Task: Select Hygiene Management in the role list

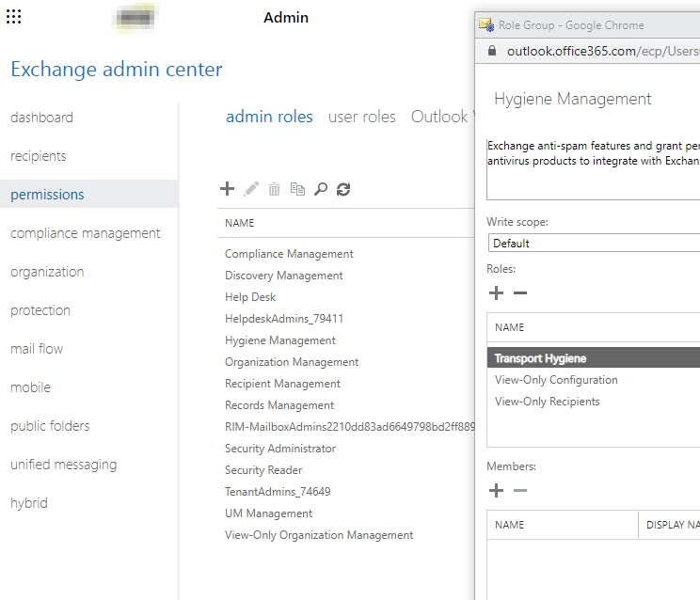Action: [x=280, y=340]
